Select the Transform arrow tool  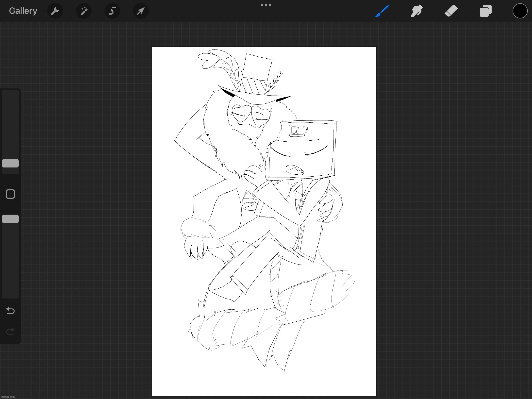tap(141, 11)
